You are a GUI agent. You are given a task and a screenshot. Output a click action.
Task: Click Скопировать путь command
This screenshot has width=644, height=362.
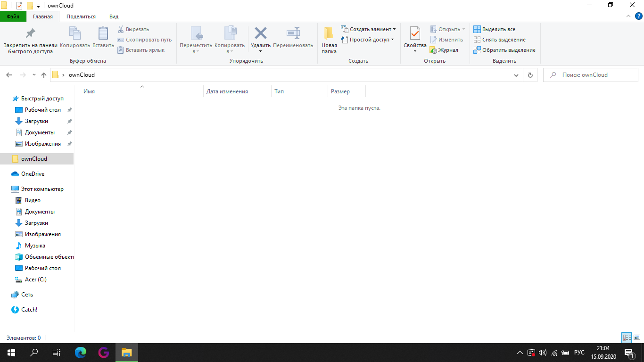tap(145, 40)
